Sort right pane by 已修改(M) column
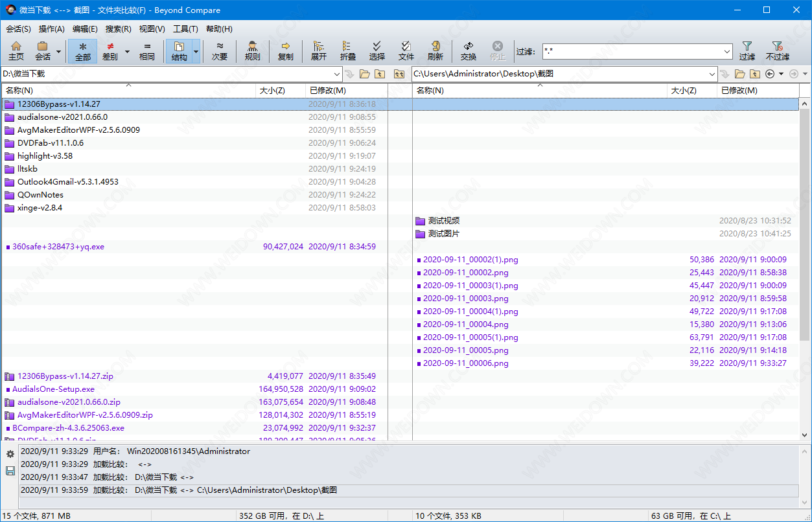Image resolution: width=812 pixels, height=522 pixels. pyautogui.click(x=758, y=91)
